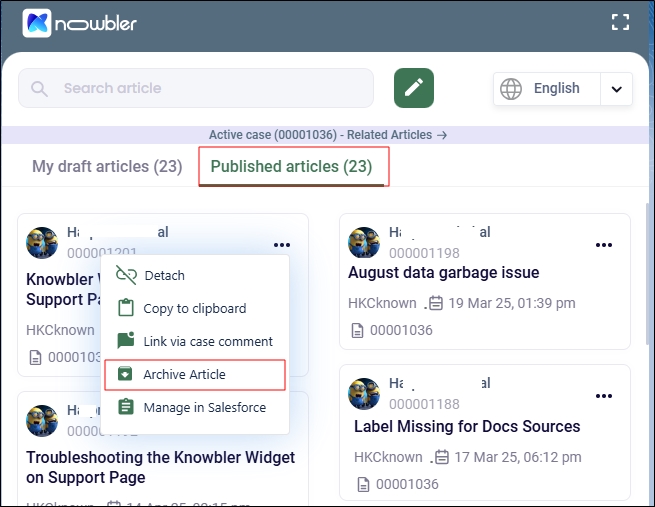Click avatar on article 000001198 card
Image resolution: width=655 pixels, height=507 pixels.
(364, 243)
